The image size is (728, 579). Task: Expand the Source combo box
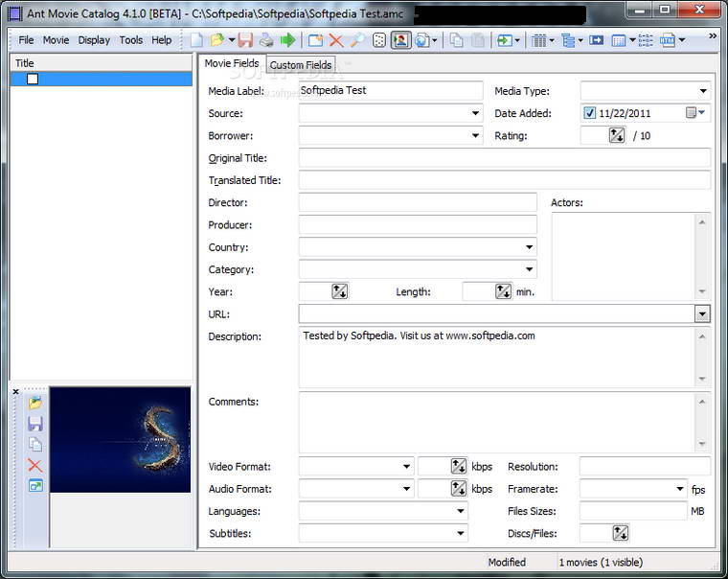point(475,113)
